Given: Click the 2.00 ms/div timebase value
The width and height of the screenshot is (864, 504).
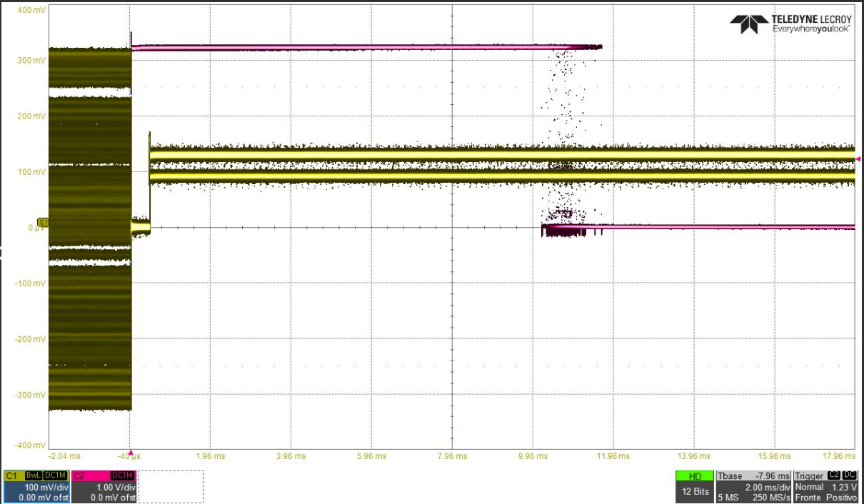Looking at the screenshot, I should (766, 487).
